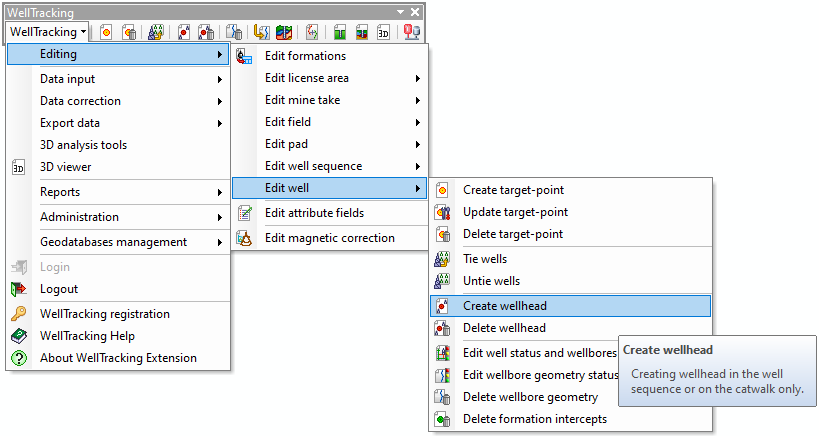Expand the Reports submenu
Viewport: 819px width, 436px height.
[x=118, y=192]
